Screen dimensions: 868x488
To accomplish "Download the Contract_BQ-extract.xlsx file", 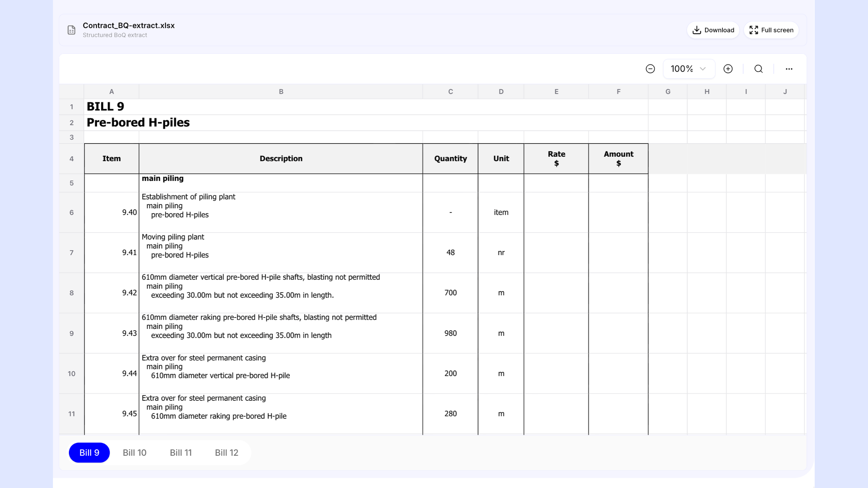I will (x=713, y=30).
